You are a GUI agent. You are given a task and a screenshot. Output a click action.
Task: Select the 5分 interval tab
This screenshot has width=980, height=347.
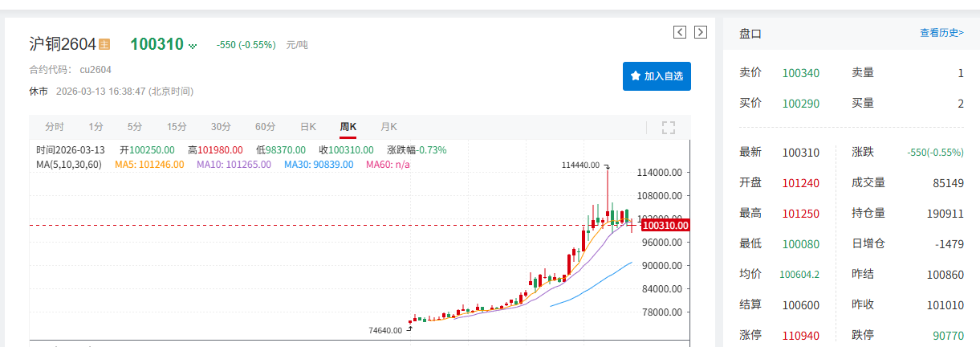(135, 127)
